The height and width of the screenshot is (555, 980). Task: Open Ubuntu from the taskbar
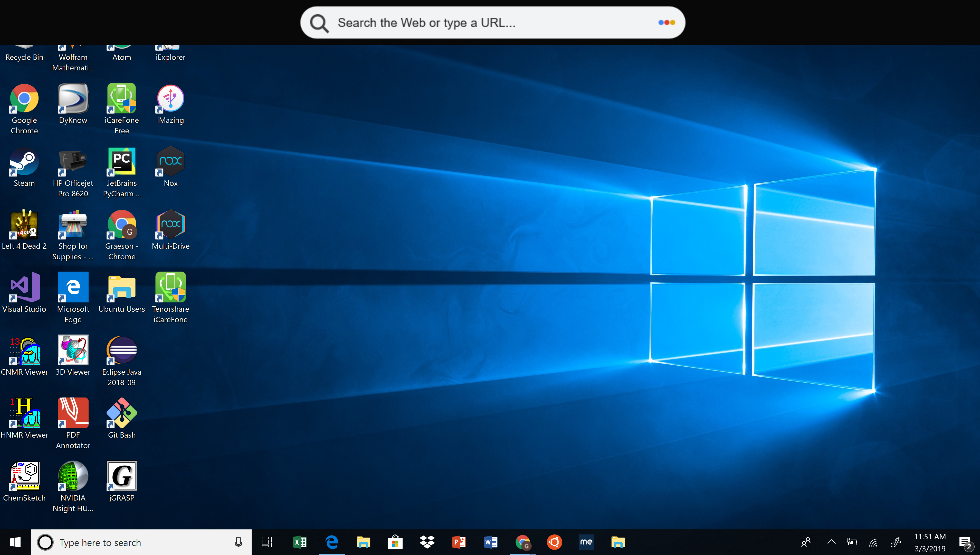coord(555,542)
